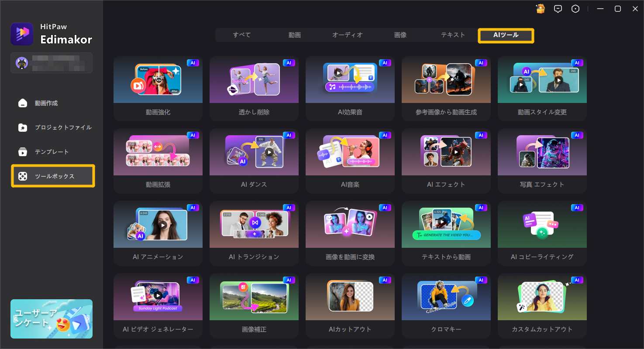Select the テキストから動画 tool

446,233
